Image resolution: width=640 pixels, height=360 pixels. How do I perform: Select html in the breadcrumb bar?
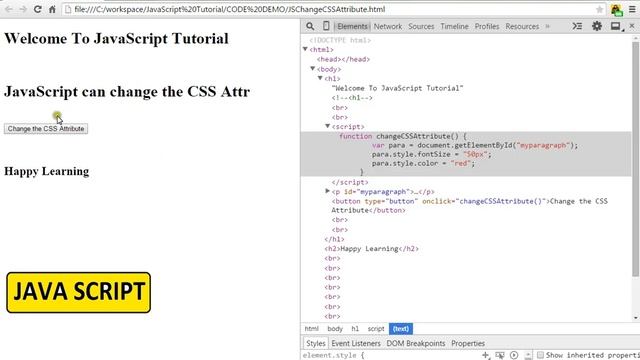[311, 329]
